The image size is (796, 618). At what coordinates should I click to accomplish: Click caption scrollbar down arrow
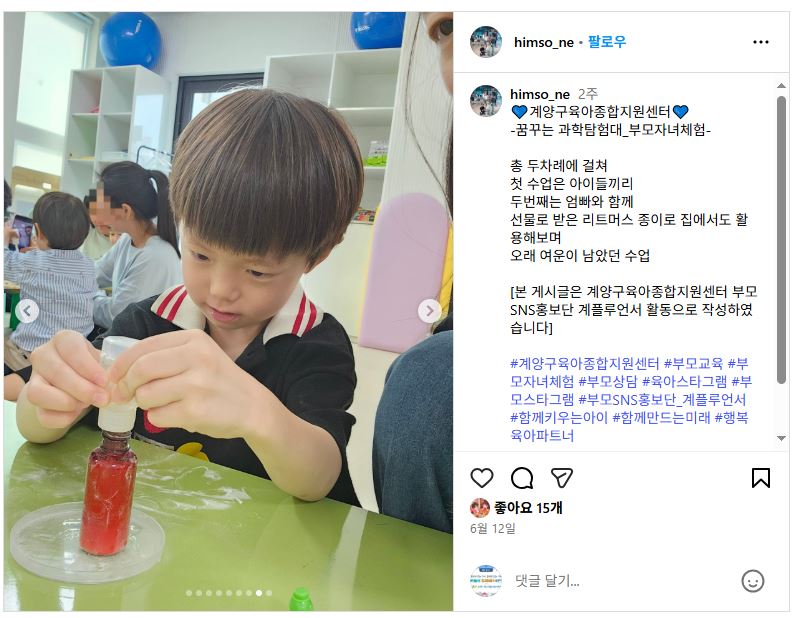pyautogui.click(x=781, y=438)
